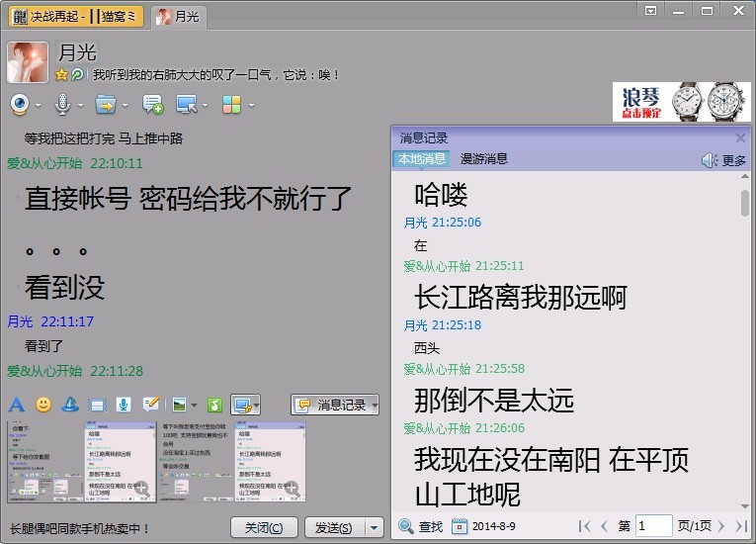Open the send file options arrow
Image resolution: width=756 pixels, height=544 pixels.
point(125,105)
